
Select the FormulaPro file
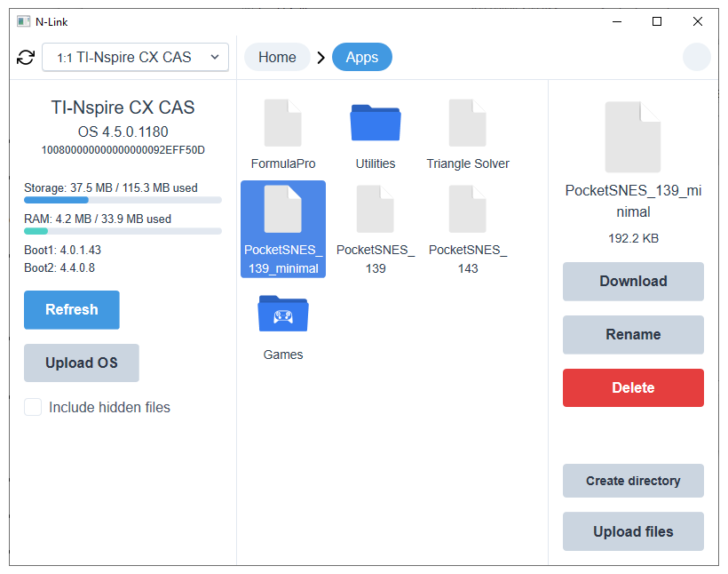click(283, 134)
